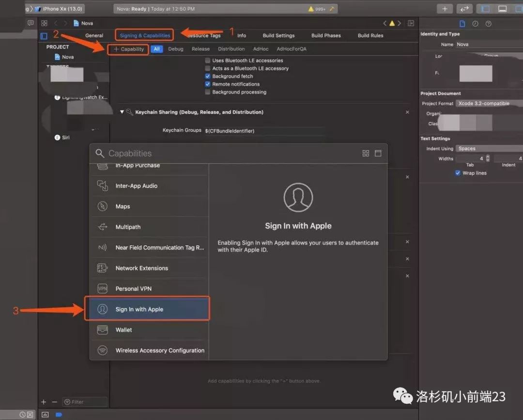
Task: Collapse the Keychain Sharing section
Action: pos(122,112)
